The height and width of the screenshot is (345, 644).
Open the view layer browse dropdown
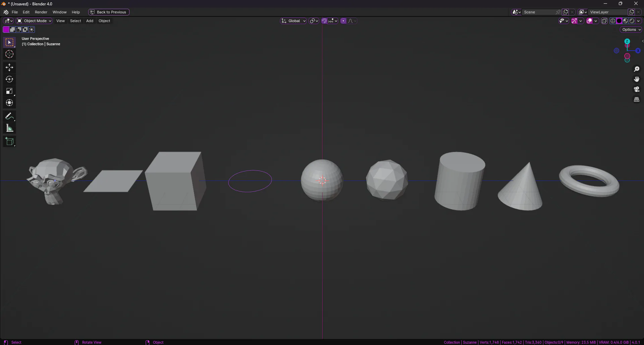click(x=583, y=12)
